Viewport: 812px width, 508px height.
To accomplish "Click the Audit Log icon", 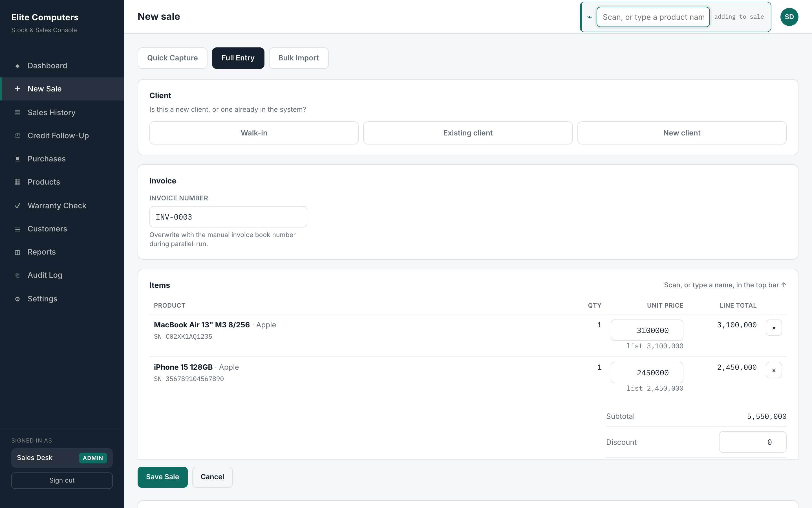I will pyautogui.click(x=17, y=275).
